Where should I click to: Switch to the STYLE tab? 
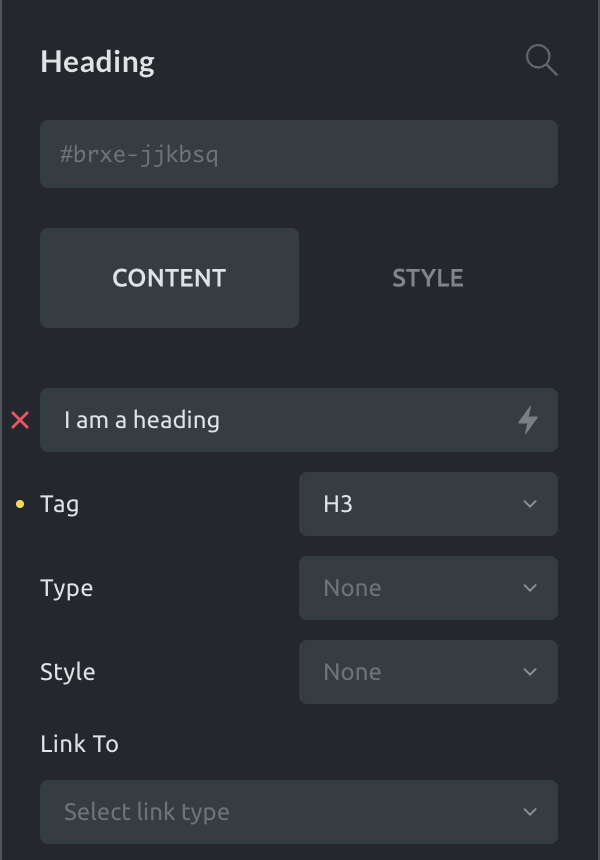(x=428, y=278)
